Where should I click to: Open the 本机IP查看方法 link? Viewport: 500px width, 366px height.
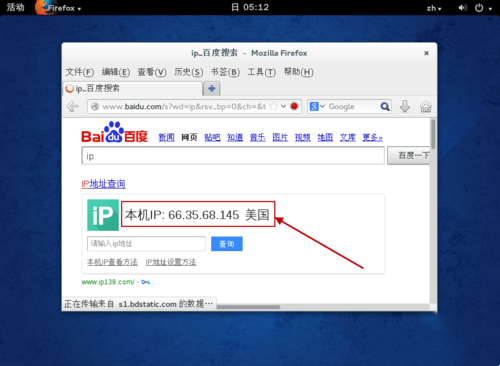click(x=112, y=262)
